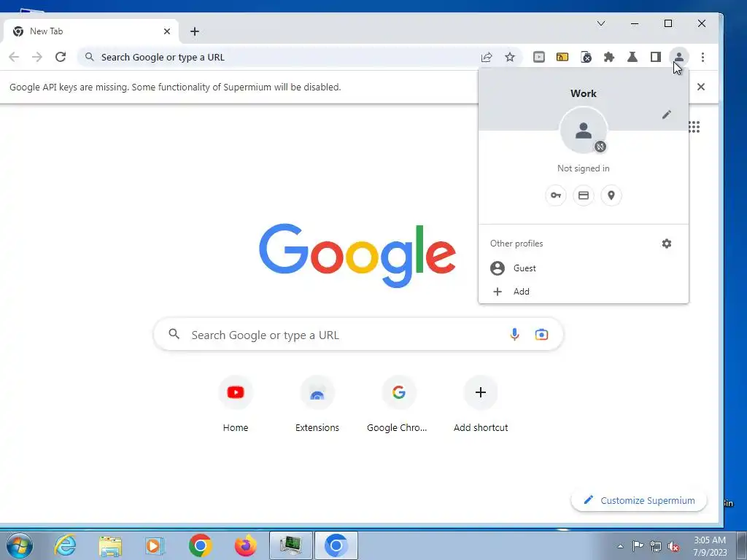Open payment methods card icon
Screen dimensions: 747x560
point(583,195)
